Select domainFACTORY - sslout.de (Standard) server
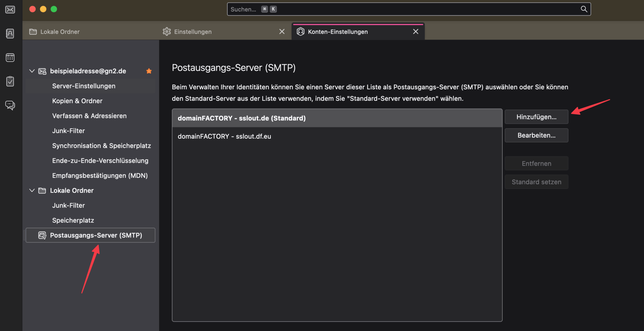This screenshot has height=331, width=644. pos(337,118)
